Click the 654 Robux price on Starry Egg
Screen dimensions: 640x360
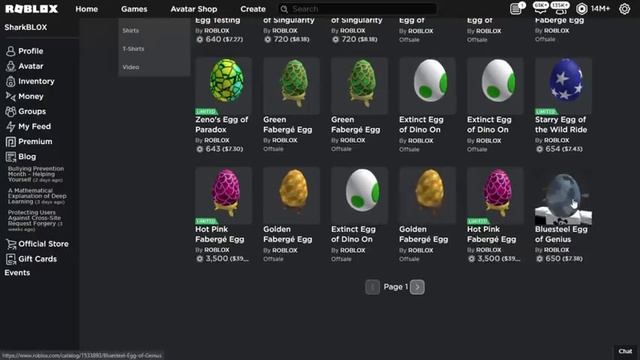click(559, 149)
